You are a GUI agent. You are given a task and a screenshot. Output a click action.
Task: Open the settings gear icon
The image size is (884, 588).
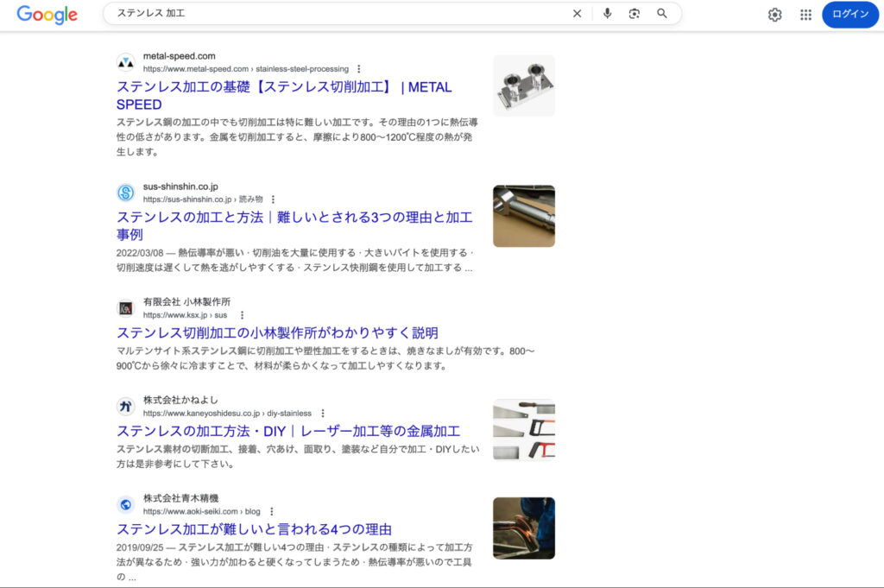click(x=774, y=15)
